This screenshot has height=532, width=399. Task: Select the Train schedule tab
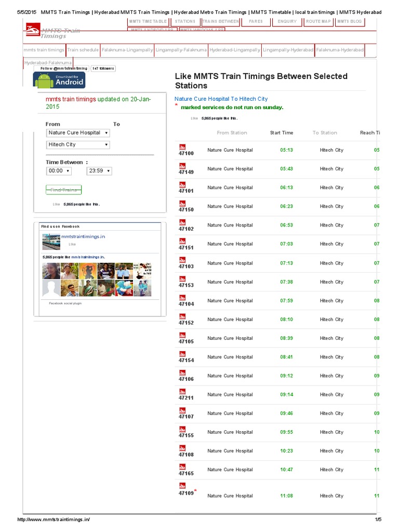pos(83,50)
